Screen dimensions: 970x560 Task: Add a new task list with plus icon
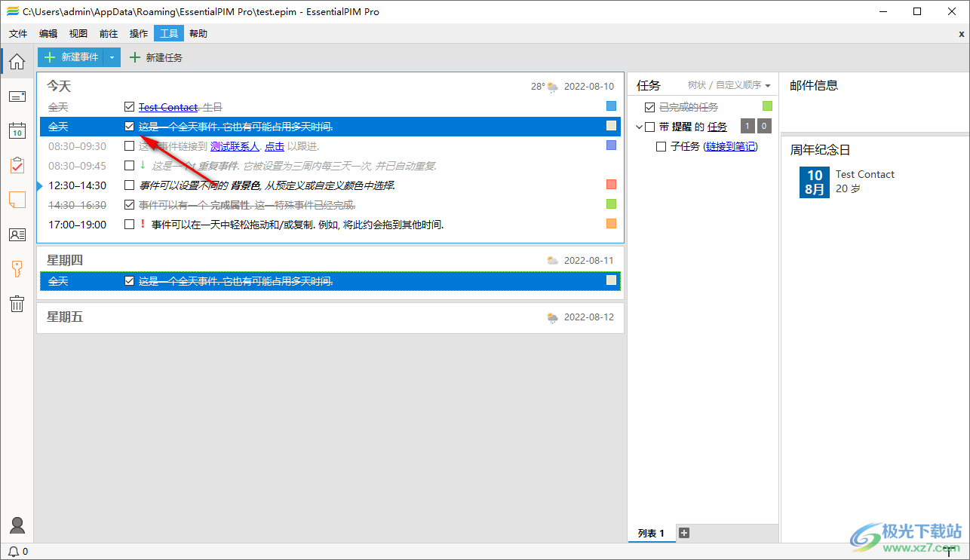(x=684, y=533)
